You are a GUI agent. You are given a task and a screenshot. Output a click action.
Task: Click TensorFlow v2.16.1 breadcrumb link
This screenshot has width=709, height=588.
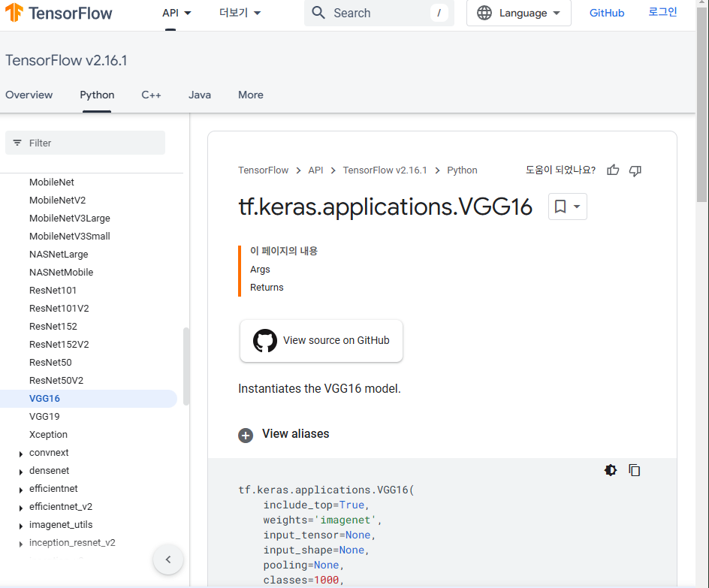click(385, 170)
